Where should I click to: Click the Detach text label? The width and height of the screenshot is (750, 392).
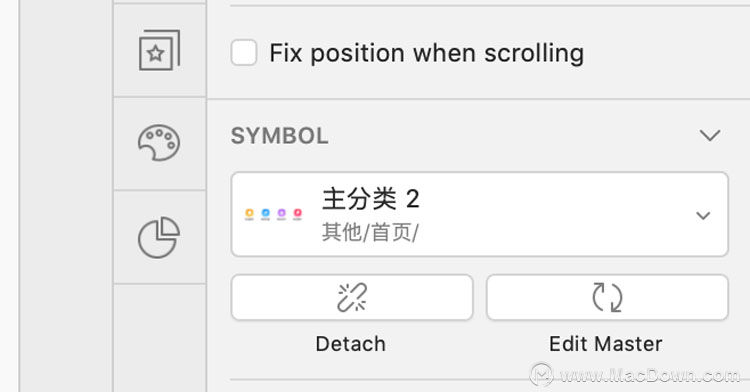[351, 344]
